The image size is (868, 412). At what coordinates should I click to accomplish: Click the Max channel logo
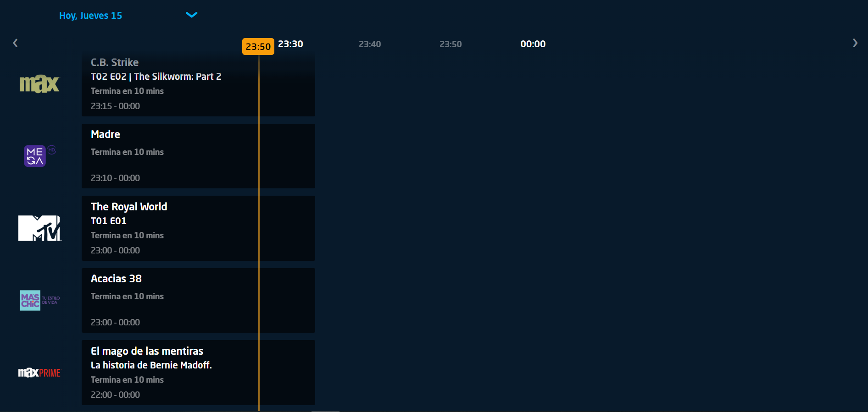[x=39, y=84]
